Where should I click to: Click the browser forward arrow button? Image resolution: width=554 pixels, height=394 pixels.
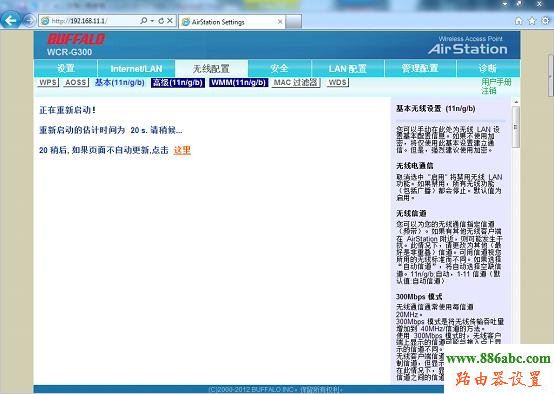(x=29, y=20)
